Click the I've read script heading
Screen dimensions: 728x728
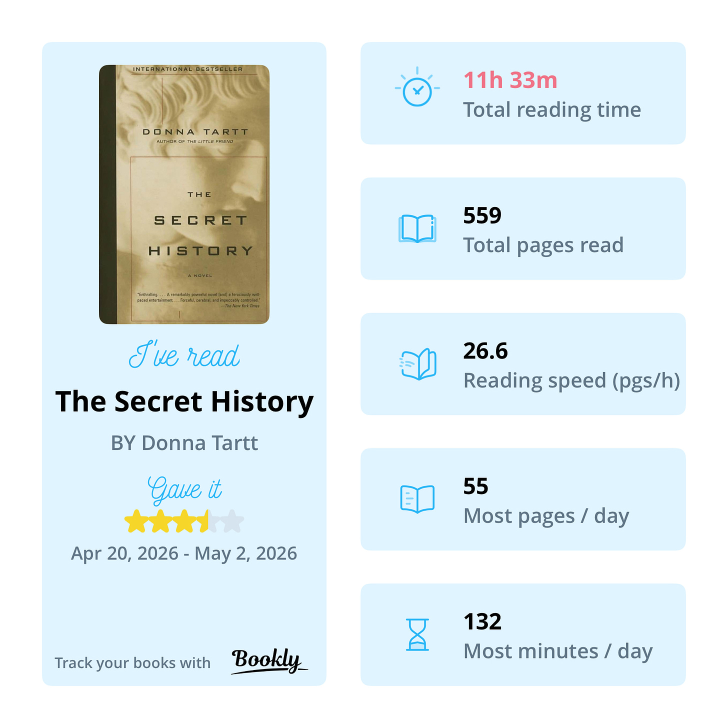pyautogui.click(x=184, y=355)
